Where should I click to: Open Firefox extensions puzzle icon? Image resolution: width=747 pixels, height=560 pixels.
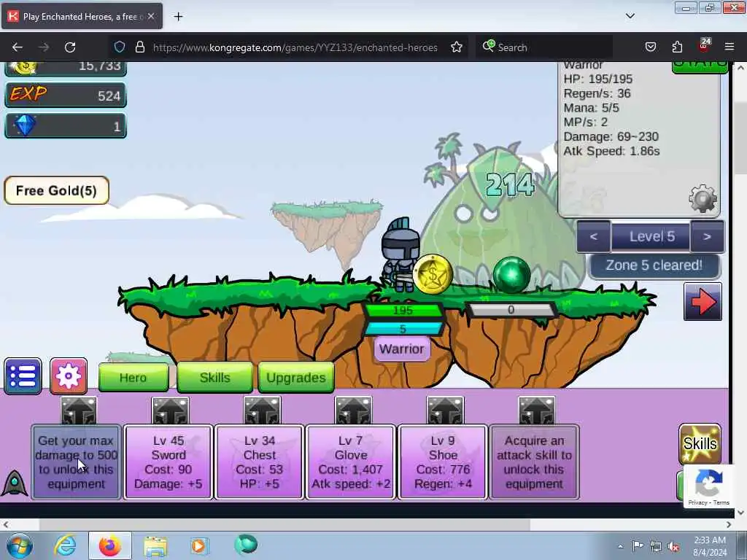pos(677,47)
